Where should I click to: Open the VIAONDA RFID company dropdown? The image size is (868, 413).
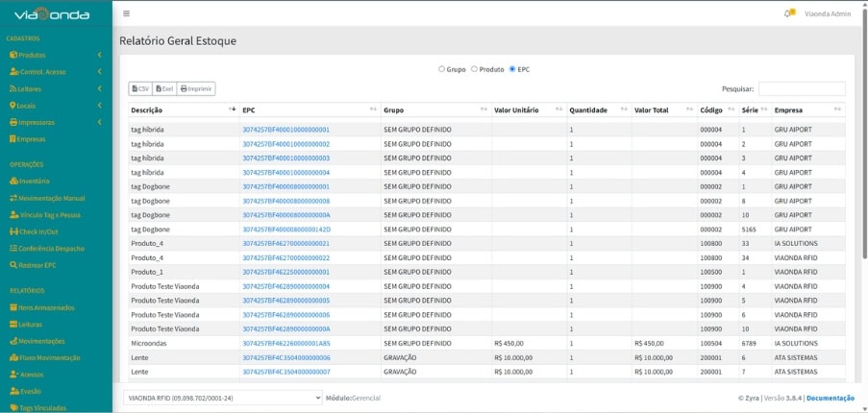222,397
